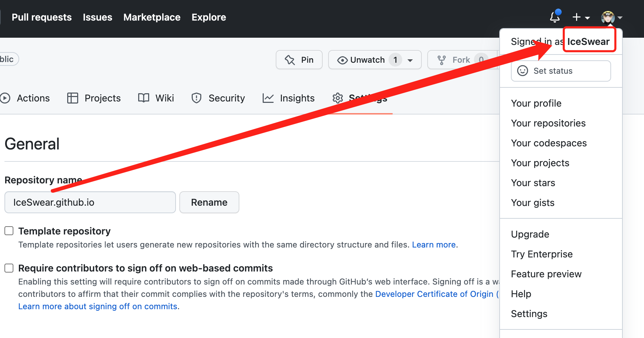
Task: Click the IceSwear username in the menu
Action: [x=588, y=41]
